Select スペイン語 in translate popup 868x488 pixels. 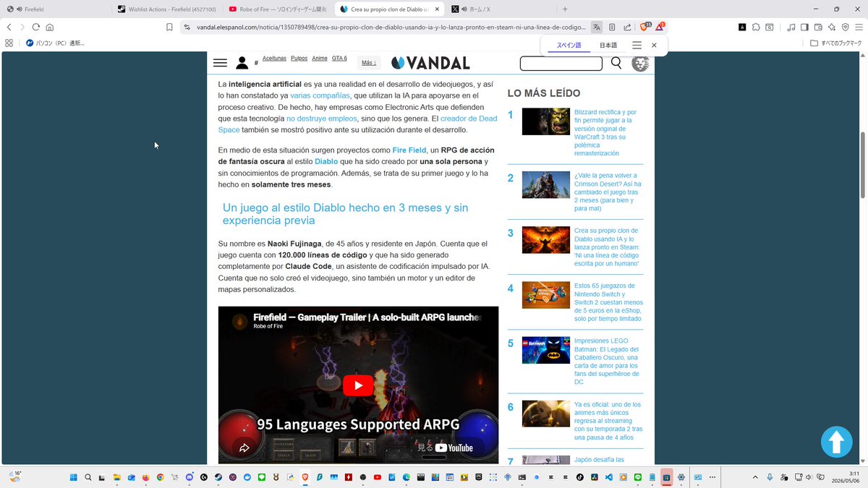pyautogui.click(x=569, y=45)
